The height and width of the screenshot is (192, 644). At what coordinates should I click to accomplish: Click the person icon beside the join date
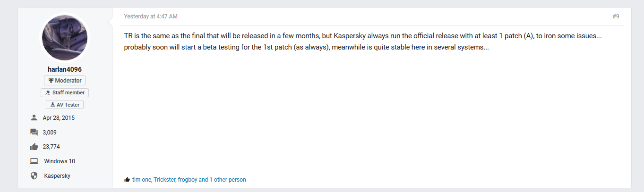(34, 118)
